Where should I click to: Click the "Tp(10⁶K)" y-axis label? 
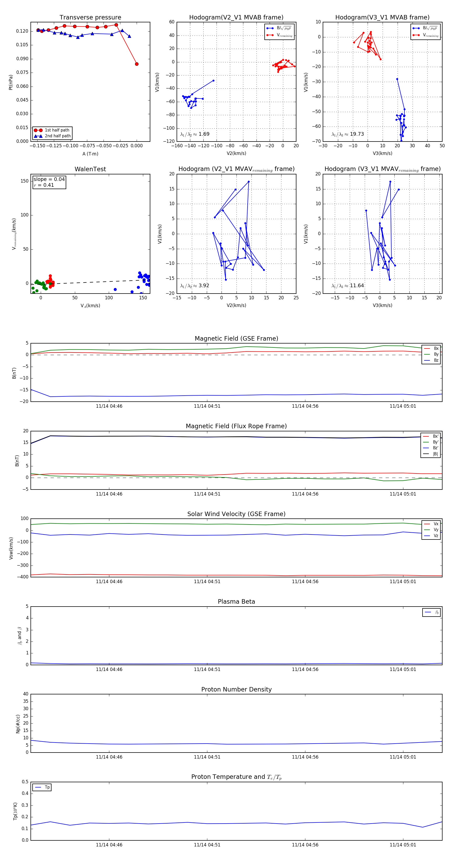(15, 811)
